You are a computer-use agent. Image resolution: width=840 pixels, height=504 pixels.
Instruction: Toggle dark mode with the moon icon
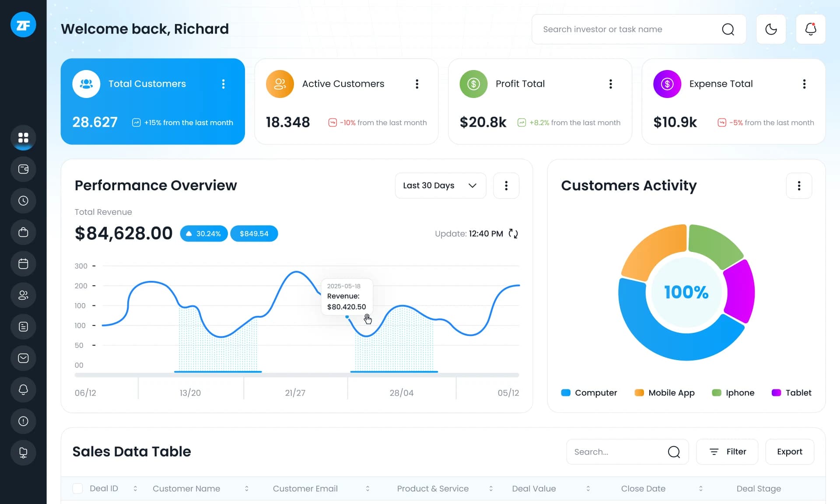click(x=771, y=29)
